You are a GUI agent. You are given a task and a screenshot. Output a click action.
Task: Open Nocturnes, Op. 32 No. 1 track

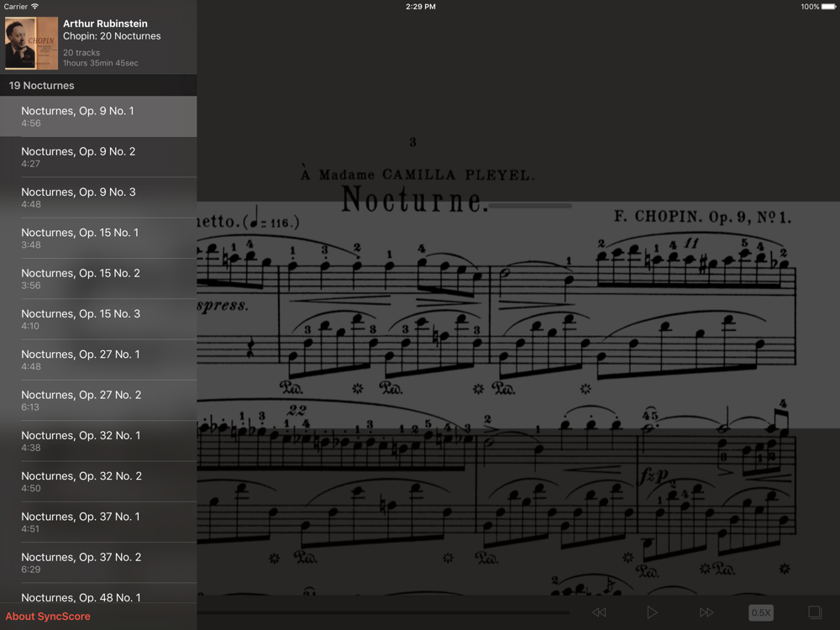pos(98,441)
